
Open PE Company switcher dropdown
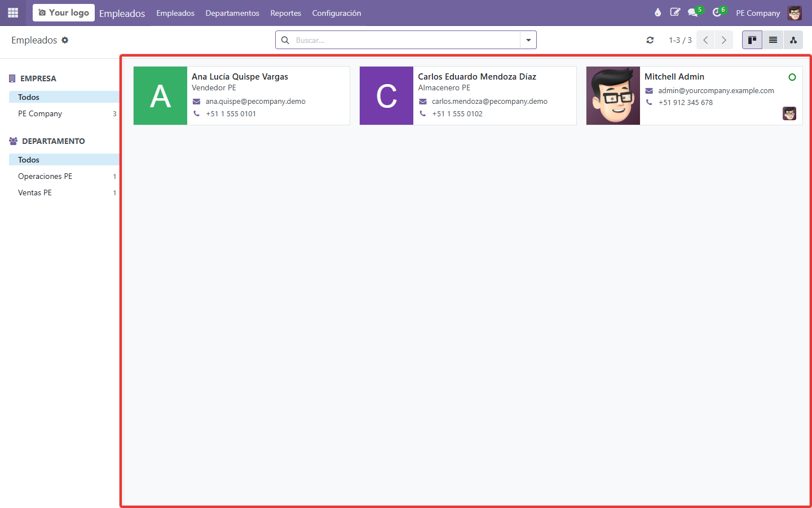tap(758, 13)
